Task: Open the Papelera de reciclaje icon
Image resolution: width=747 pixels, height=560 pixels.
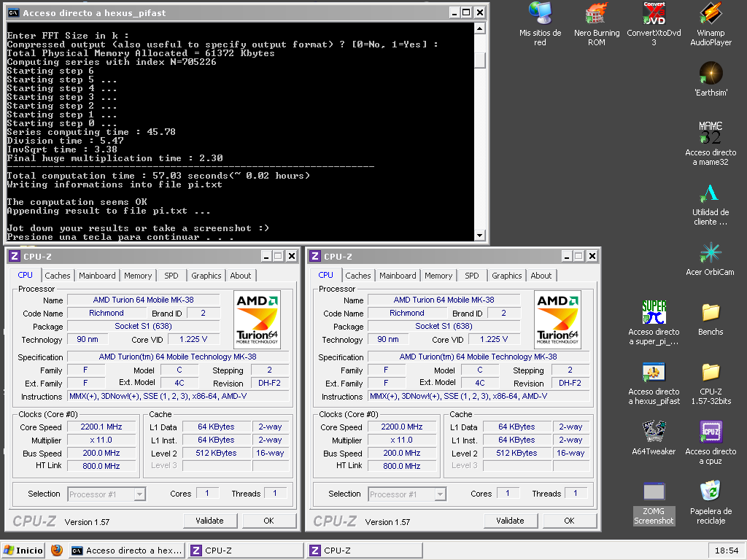Action: (711, 502)
